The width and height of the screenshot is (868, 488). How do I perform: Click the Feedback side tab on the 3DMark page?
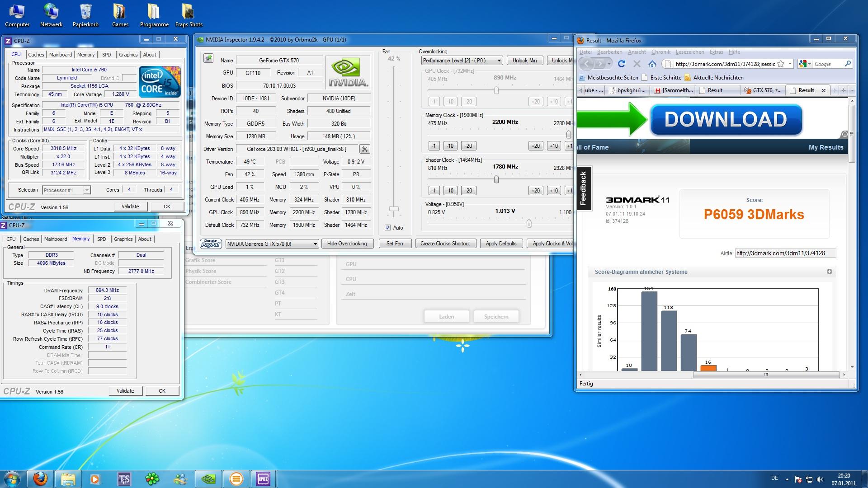[583, 188]
